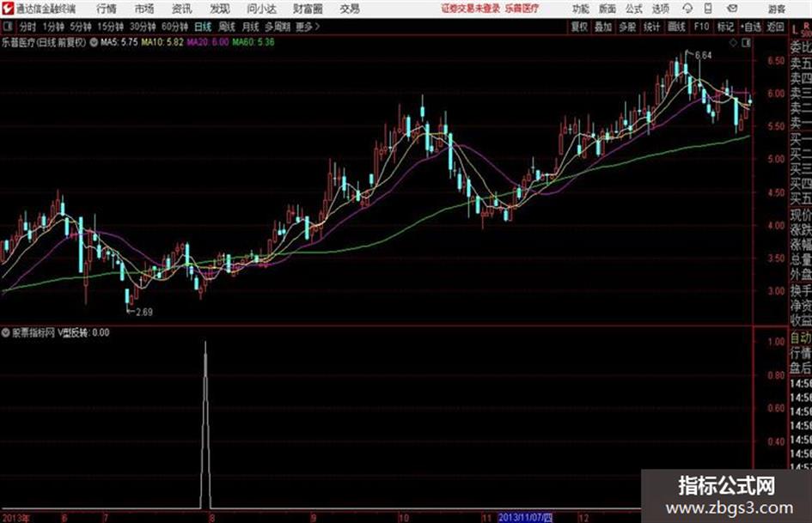Switch to 5分钟 period tab
The width and height of the screenshot is (812, 523).
coord(81,27)
